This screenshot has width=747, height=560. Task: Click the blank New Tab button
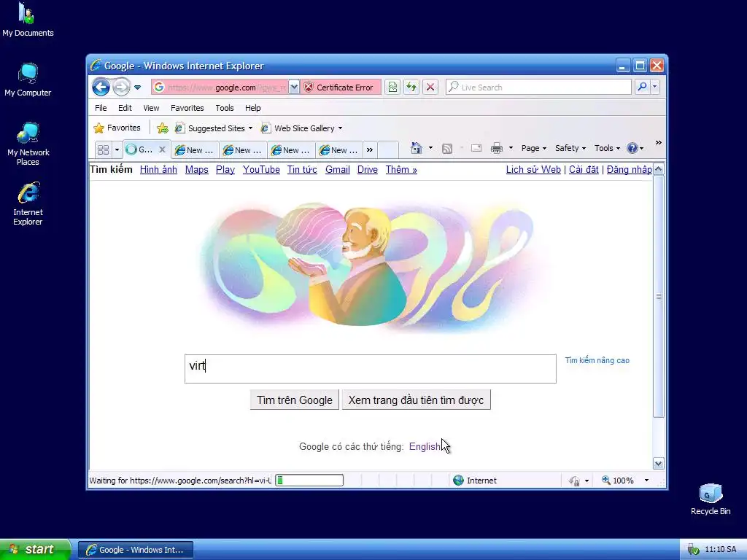coord(388,150)
